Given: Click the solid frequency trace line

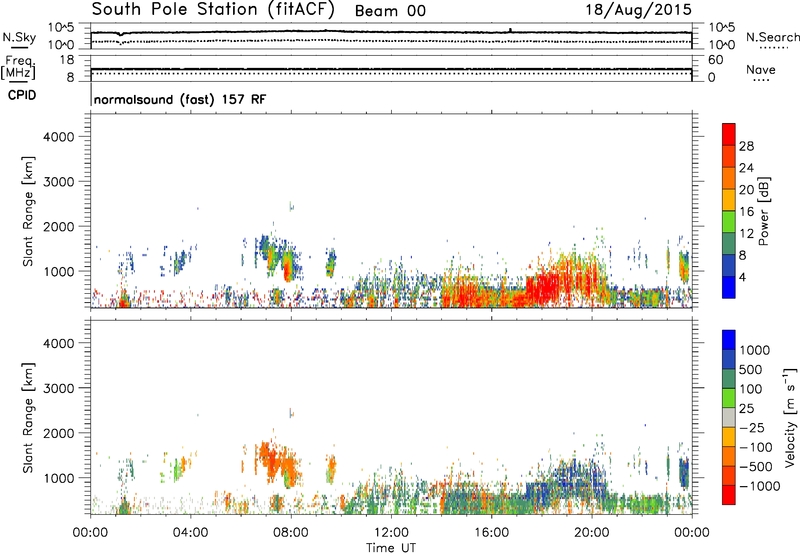Looking at the screenshot, I should [x=391, y=69].
